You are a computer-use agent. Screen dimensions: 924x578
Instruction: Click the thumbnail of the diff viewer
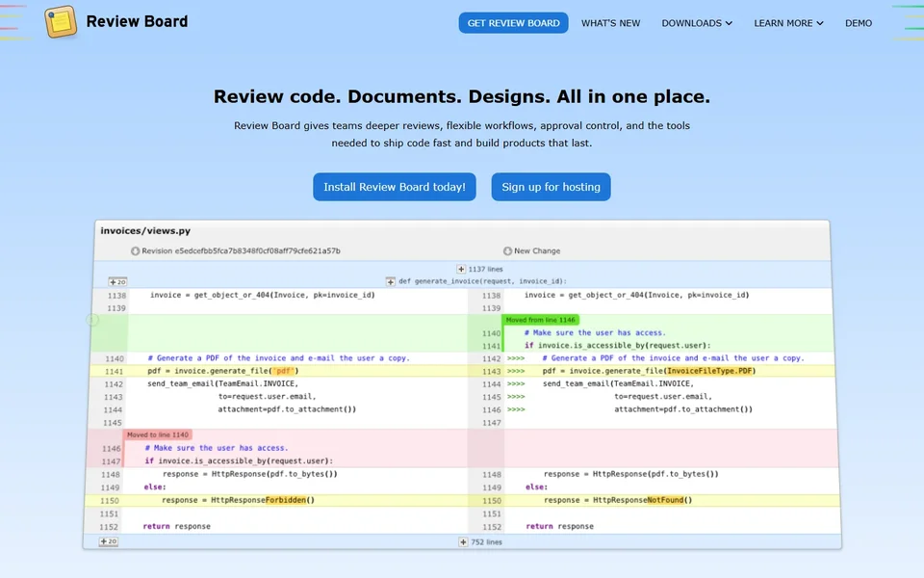click(x=462, y=384)
